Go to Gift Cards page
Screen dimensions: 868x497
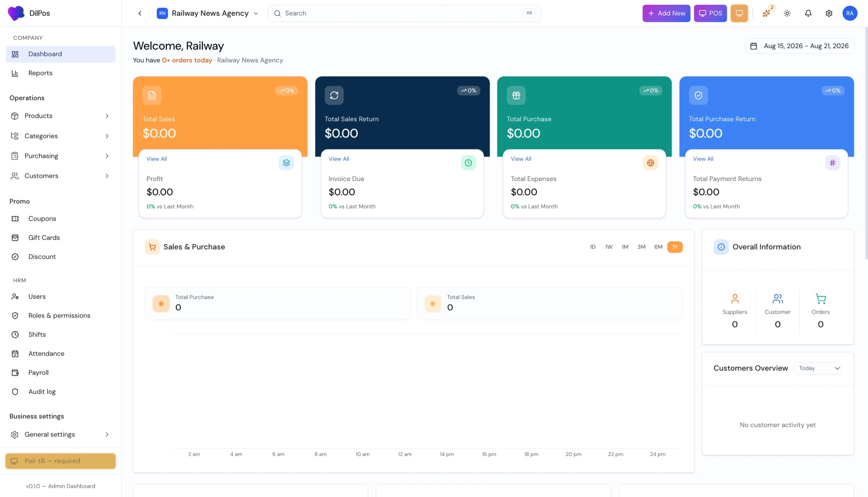pos(60,238)
